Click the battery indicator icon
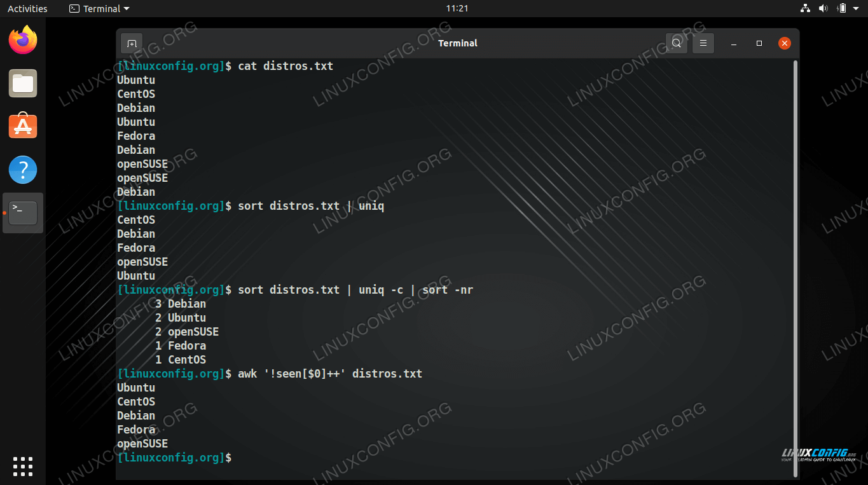Screen dimensions: 868x485 842,8
